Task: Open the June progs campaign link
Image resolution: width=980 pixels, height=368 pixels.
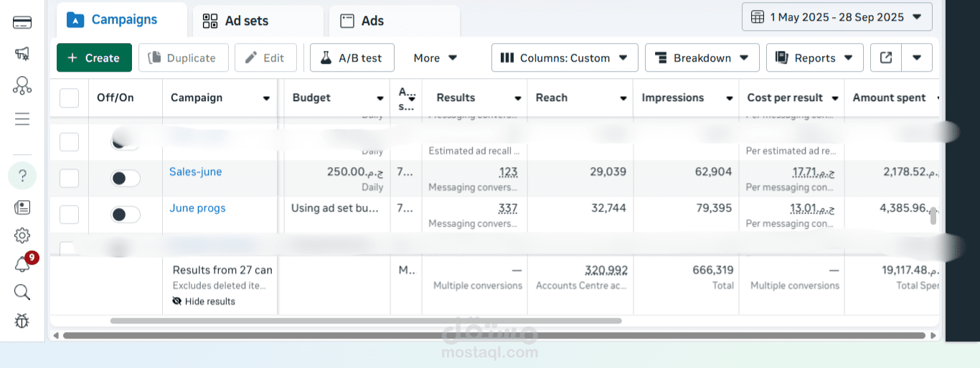Action: (x=197, y=208)
